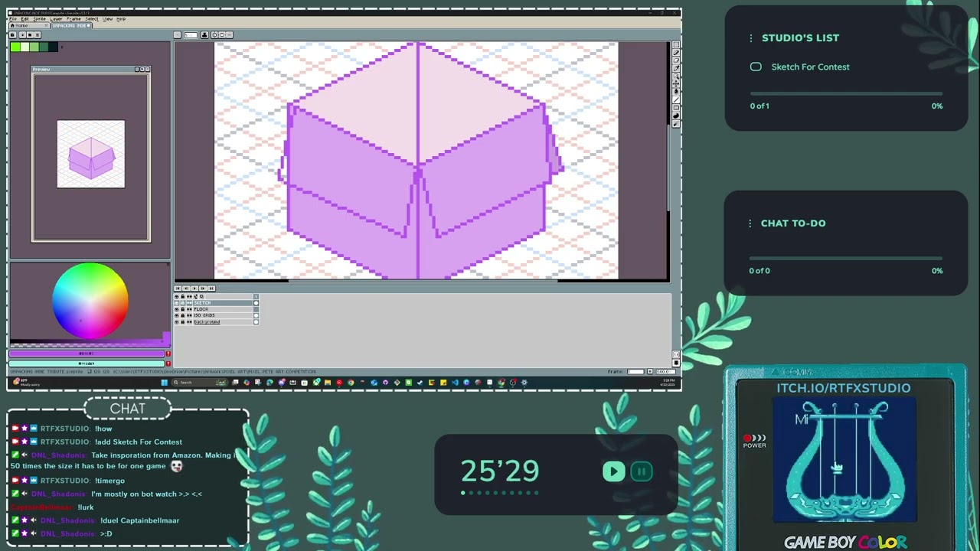Select the Rectangle shape tool
Image resolution: width=980 pixels, height=551 pixels.
[676, 107]
